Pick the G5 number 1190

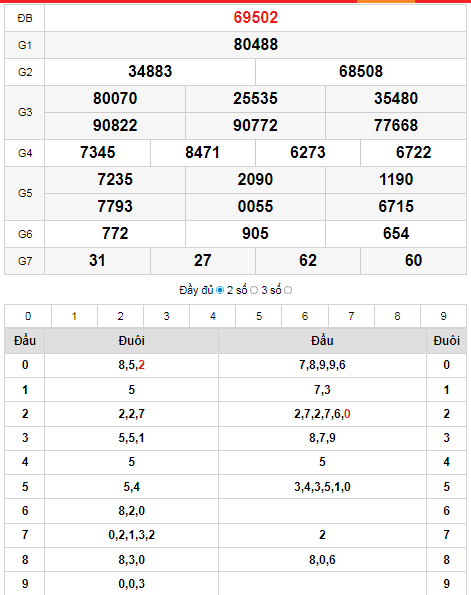(x=396, y=179)
